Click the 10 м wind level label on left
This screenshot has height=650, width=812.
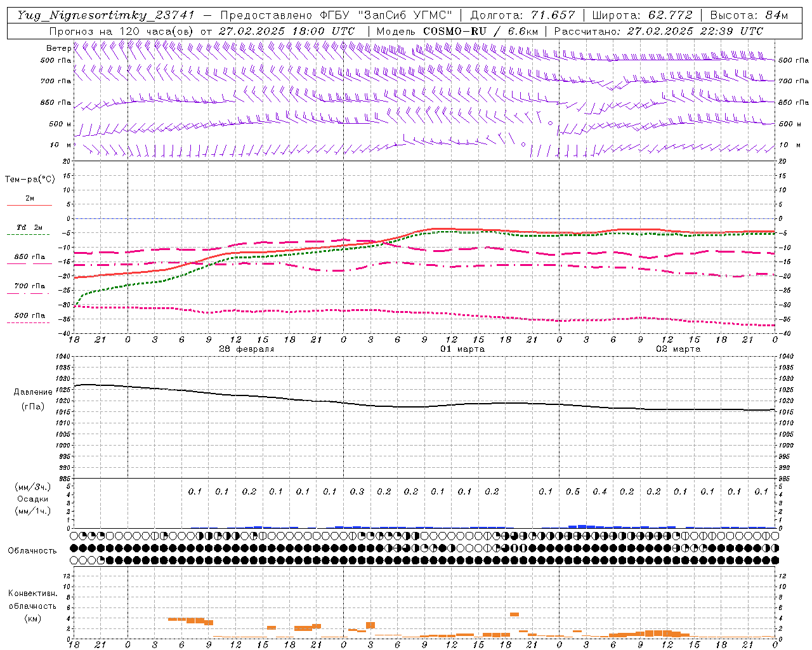60,145
